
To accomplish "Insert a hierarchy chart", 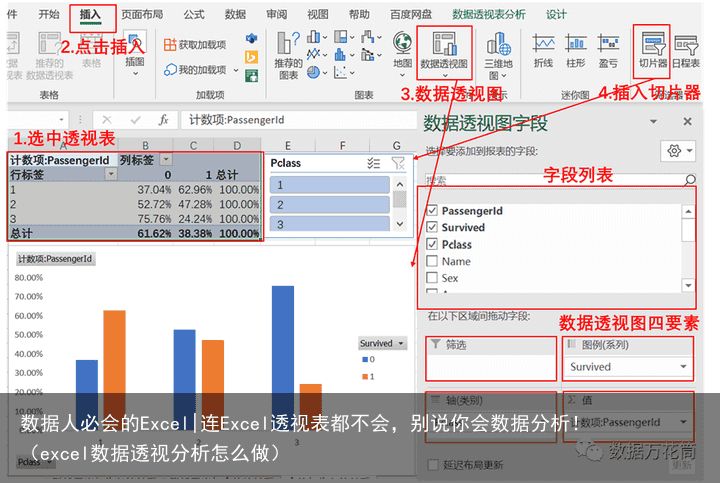I will click(x=344, y=37).
